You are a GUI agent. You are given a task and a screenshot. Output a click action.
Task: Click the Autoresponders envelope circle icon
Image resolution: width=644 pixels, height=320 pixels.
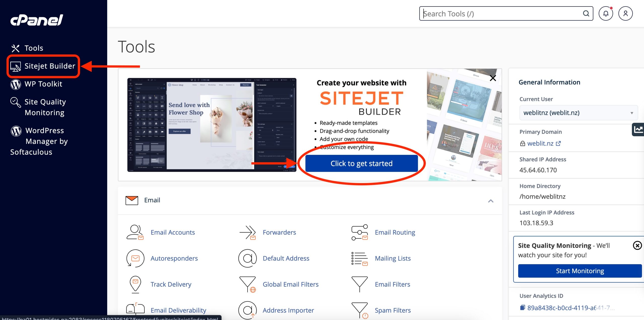(x=135, y=258)
